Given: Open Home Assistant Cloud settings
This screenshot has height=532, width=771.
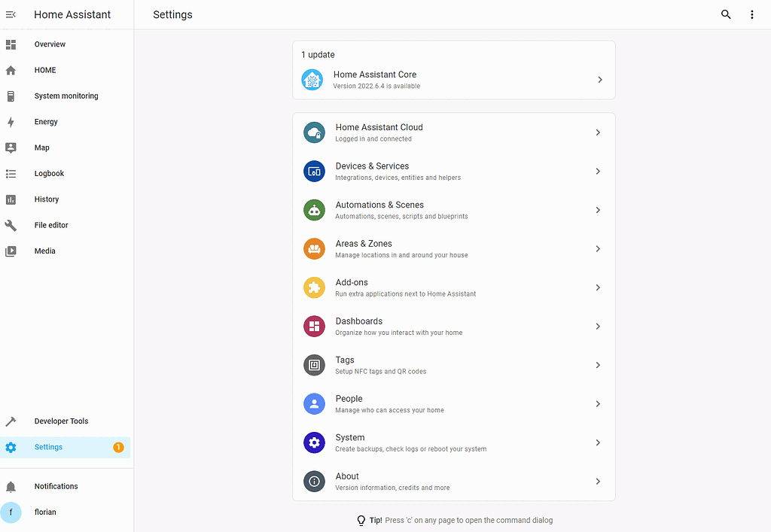Looking at the screenshot, I should (x=453, y=132).
